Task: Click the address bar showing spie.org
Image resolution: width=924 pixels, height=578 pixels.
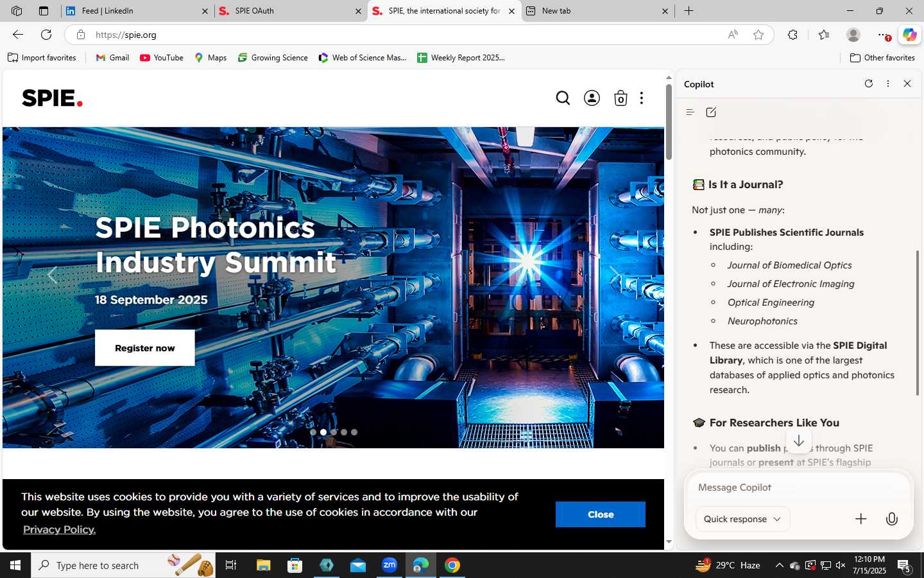Action: click(x=404, y=35)
